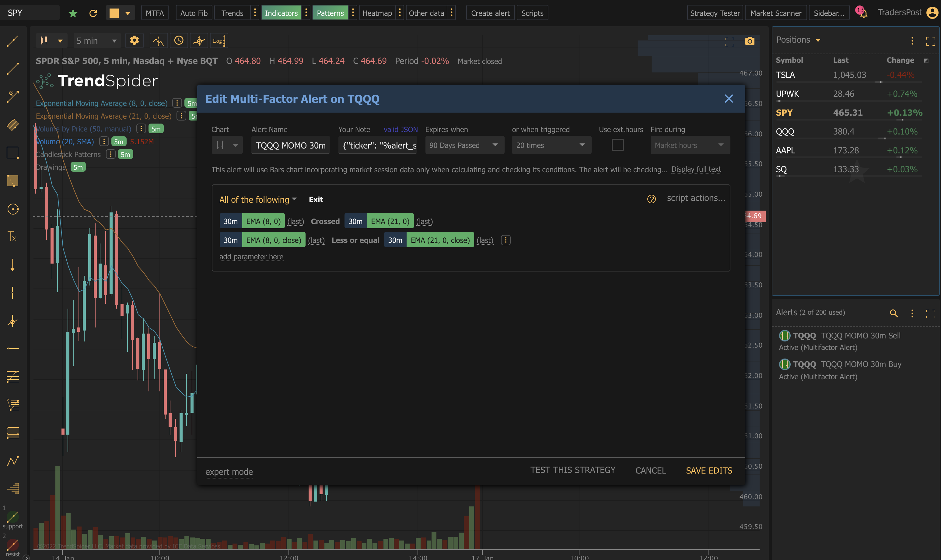Click the crosshair anchor icon in toolbar
The image size is (941, 560).
click(199, 40)
